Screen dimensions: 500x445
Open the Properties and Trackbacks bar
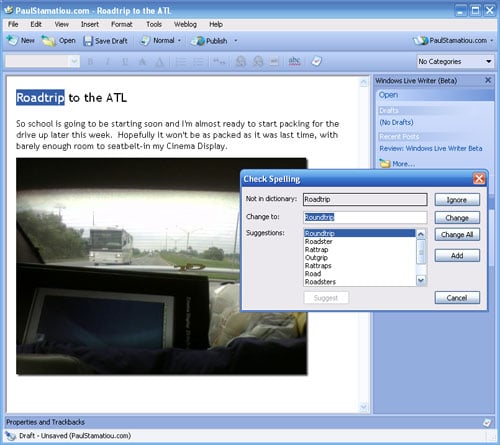pos(248,422)
